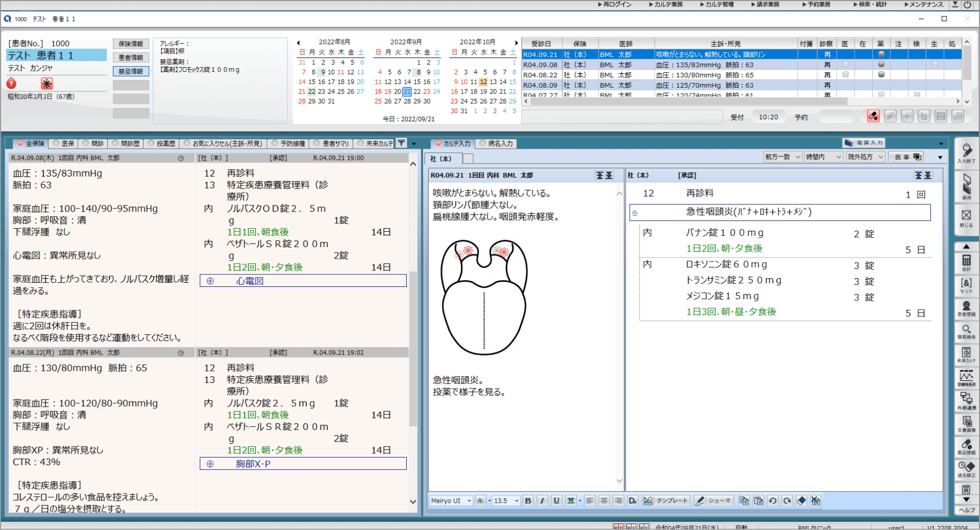Screen dimensions: 980x530
Task: Click the 禁忌情報 button
Action: point(131,71)
